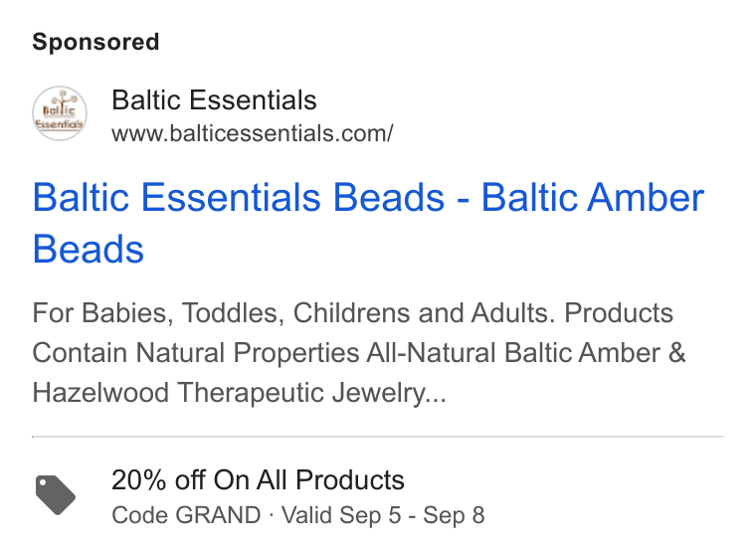Click the price tag promotion icon

coord(56,495)
